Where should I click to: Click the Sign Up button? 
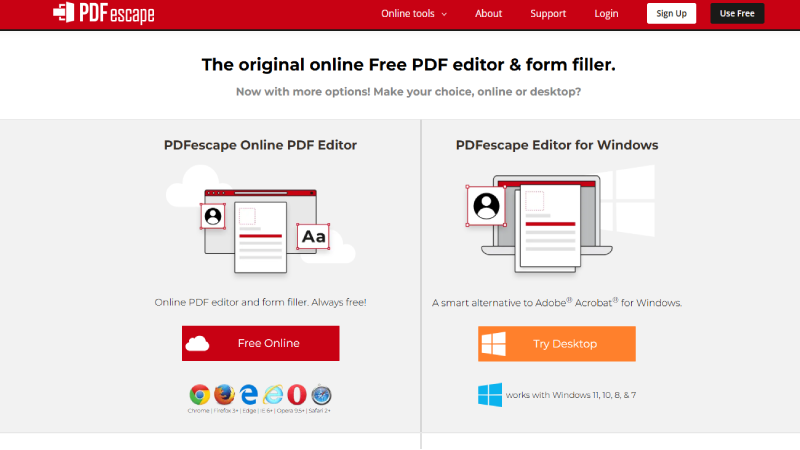click(x=671, y=13)
